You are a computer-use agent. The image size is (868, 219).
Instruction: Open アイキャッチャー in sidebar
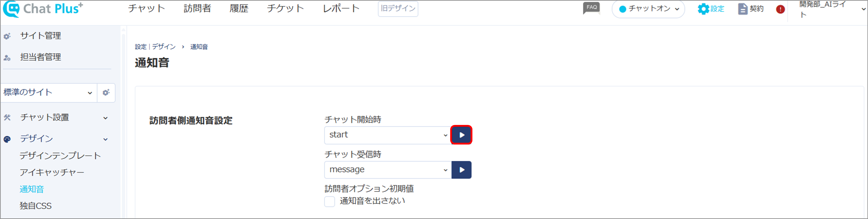point(52,172)
